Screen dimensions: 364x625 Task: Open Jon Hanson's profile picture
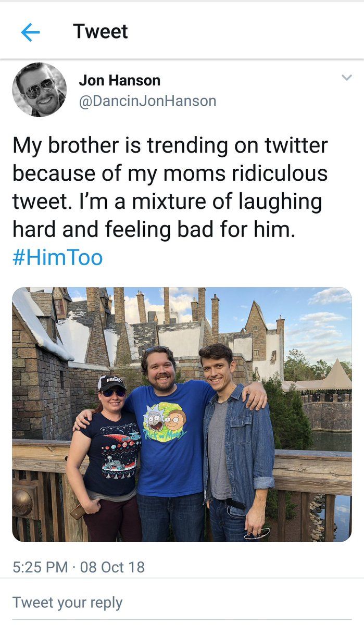coord(40,90)
